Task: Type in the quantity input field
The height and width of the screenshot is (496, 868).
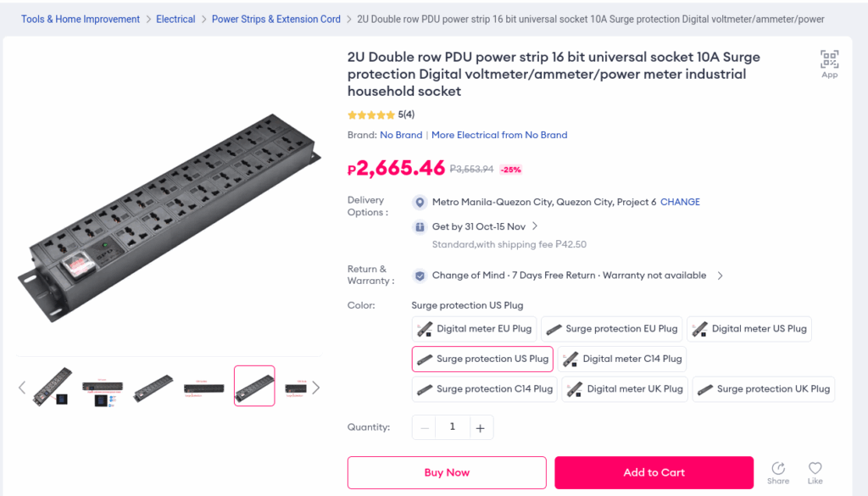Action: (452, 427)
